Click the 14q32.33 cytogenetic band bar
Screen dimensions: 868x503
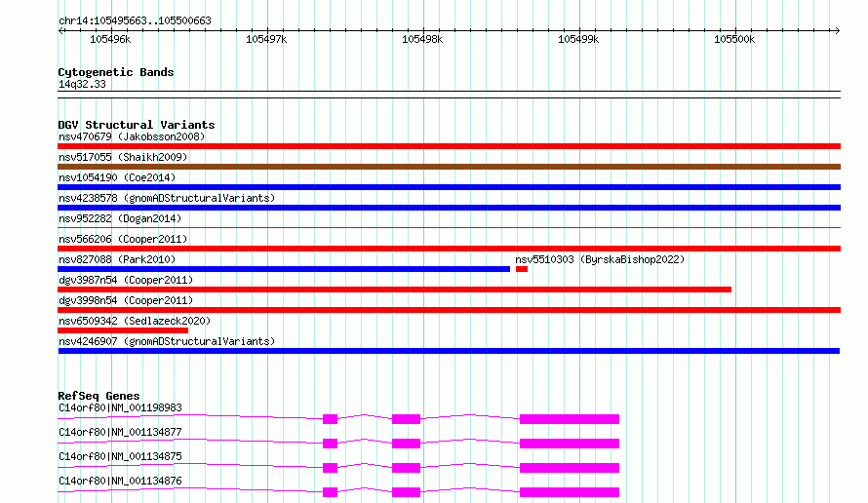click(x=449, y=95)
